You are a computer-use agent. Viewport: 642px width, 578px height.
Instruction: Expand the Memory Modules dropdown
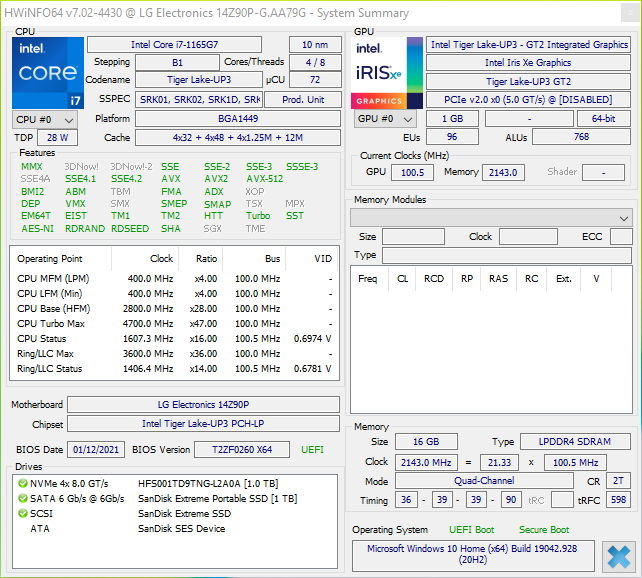[491, 218]
